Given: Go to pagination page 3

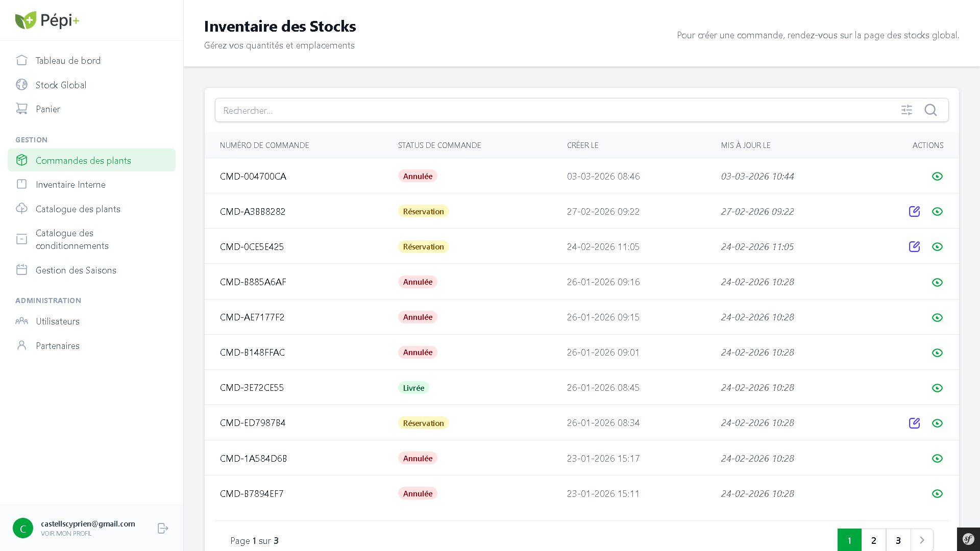Looking at the screenshot, I should [898, 540].
